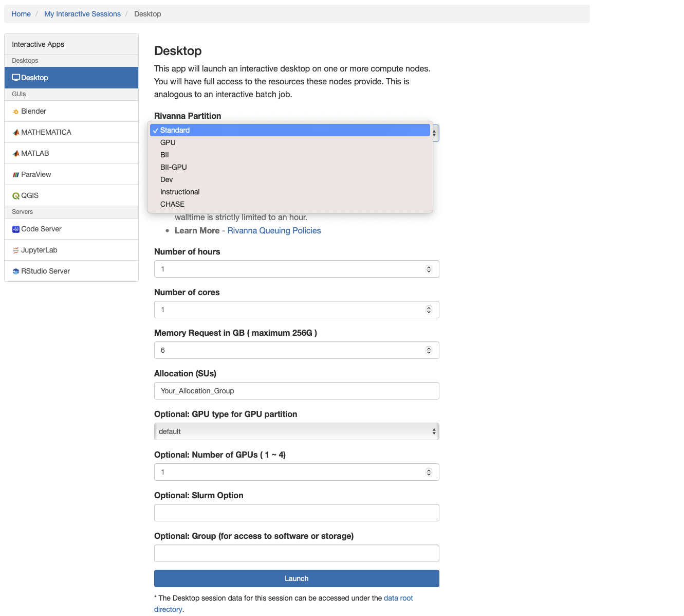
Task: Click the Desktop monitor icon
Action: coord(16,78)
